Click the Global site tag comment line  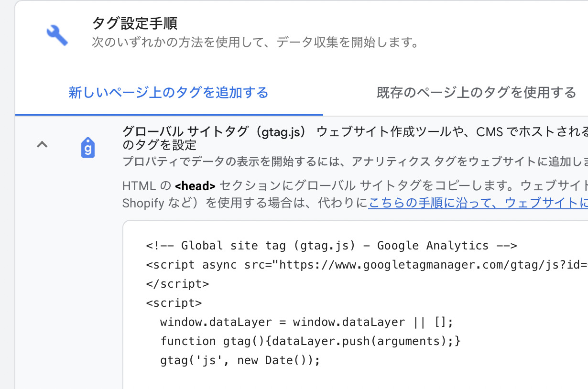coord(332,246)
